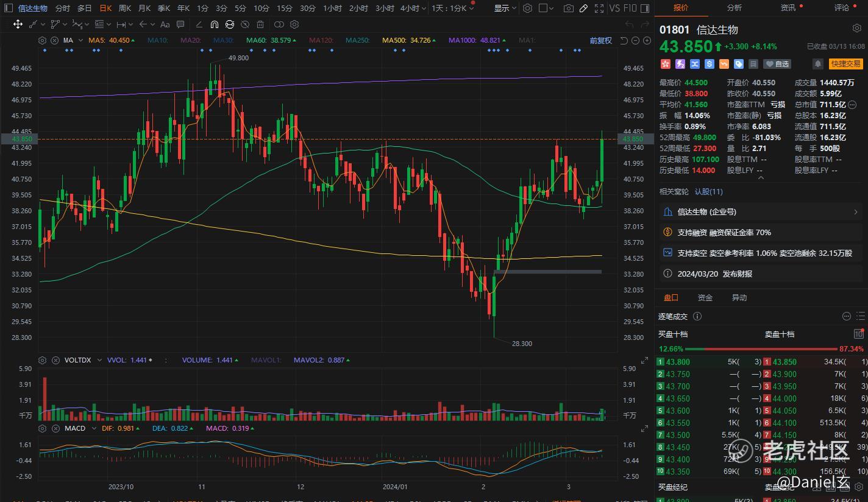Select the 资讯 news tab
868x502 pixels.
pyautogui.click(x=788, y=8)
